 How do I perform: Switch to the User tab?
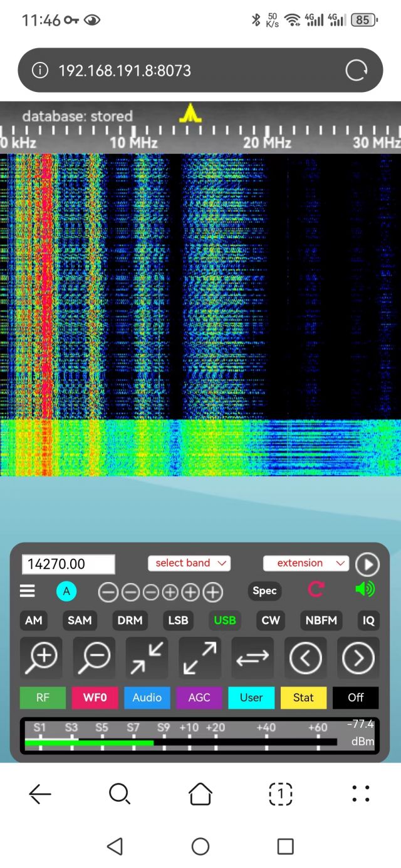(x=251, y=698)
